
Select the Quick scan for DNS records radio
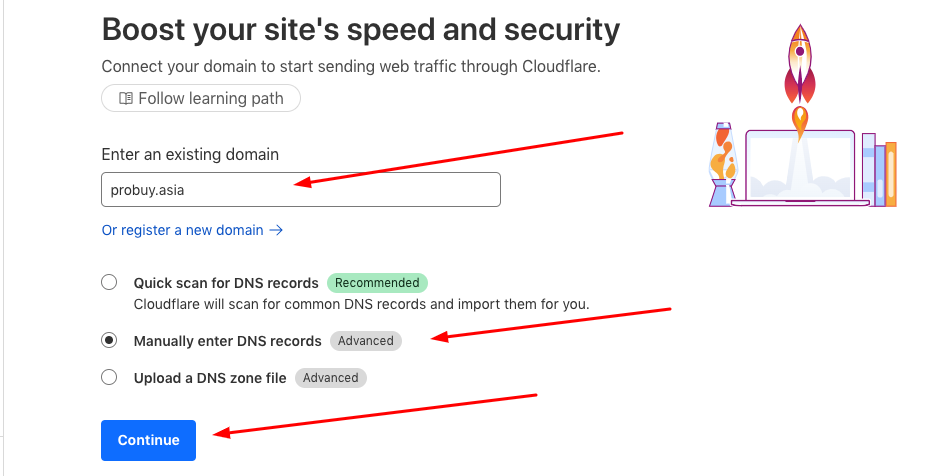click(x=109, y=282)
